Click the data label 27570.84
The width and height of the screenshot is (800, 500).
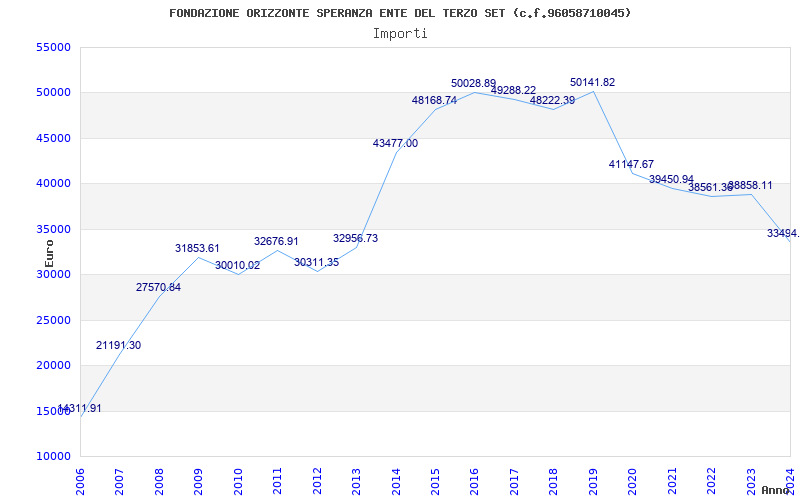(x=158, y=287)
